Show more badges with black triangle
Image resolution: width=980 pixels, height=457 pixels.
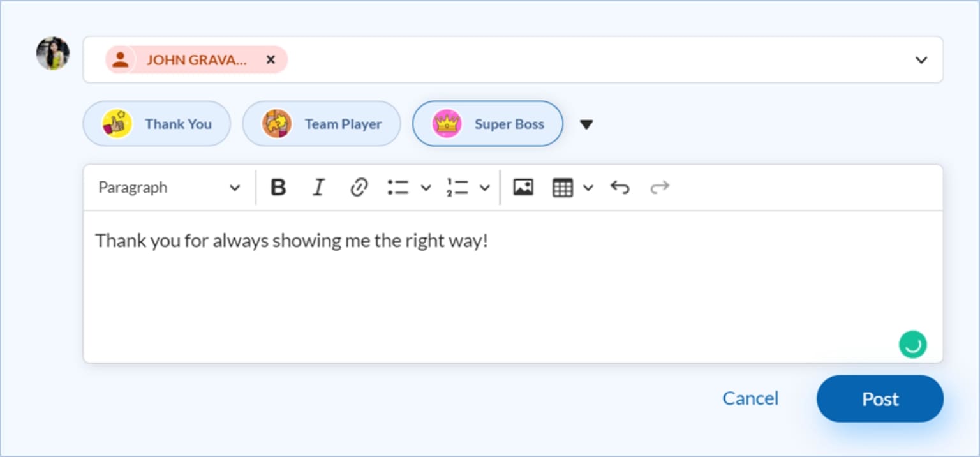[586, 124]
